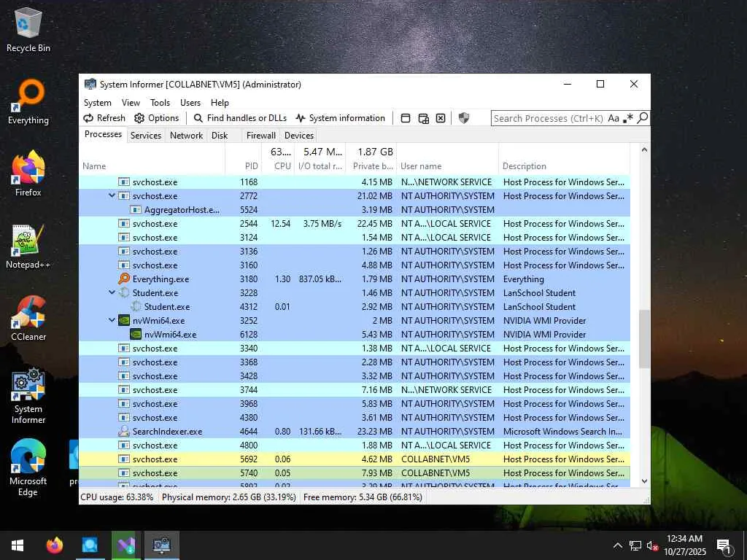The height and width of the screenshot is (560, 747).
Task: Click 23.23 MB private bytes value
Action: coord(375,432)
